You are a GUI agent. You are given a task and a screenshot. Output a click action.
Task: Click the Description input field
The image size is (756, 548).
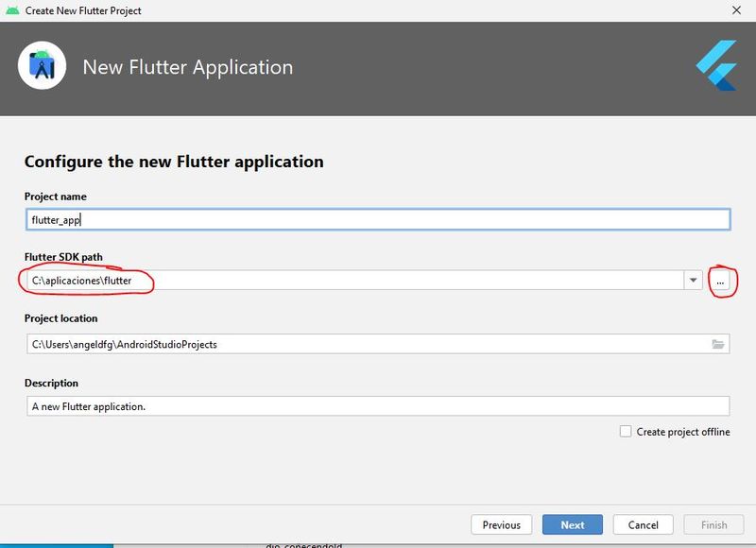378,406
